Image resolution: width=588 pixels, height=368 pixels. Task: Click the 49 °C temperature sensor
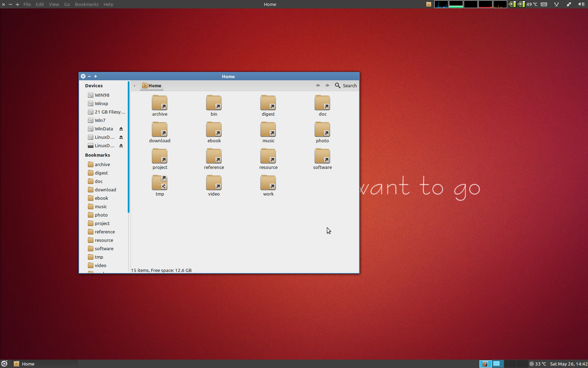pyautogui.click(x=532, y=4)
